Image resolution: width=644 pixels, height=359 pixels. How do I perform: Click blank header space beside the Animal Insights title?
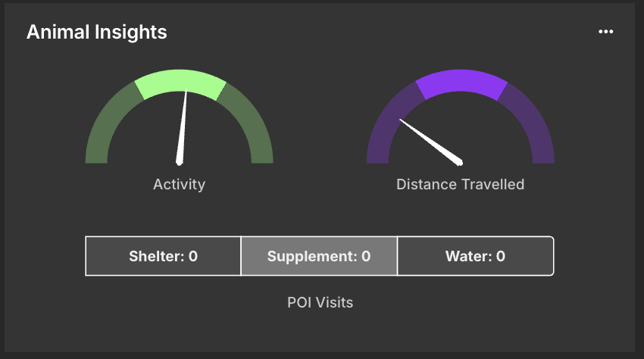click(379, 32)
